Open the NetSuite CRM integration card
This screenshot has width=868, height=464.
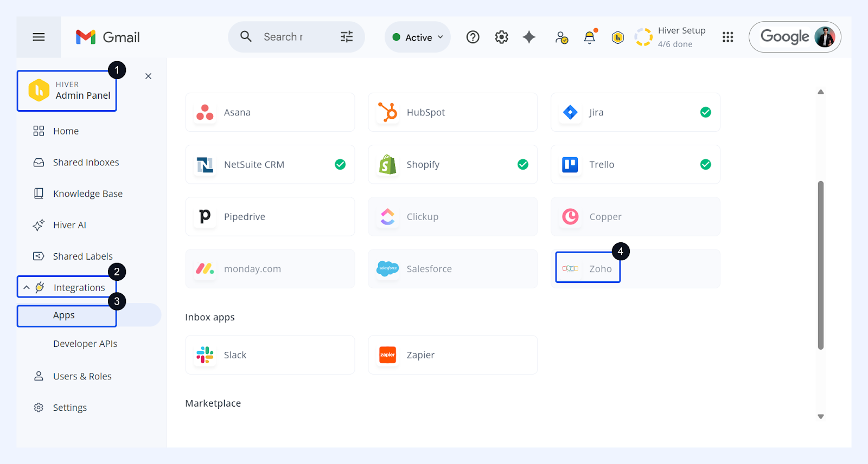[x=270, y=164]
